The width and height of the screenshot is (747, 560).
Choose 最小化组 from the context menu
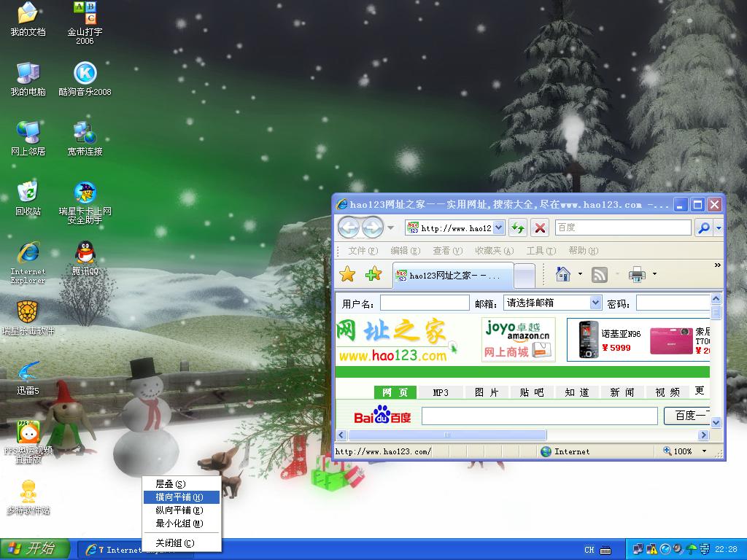[181, 524]
